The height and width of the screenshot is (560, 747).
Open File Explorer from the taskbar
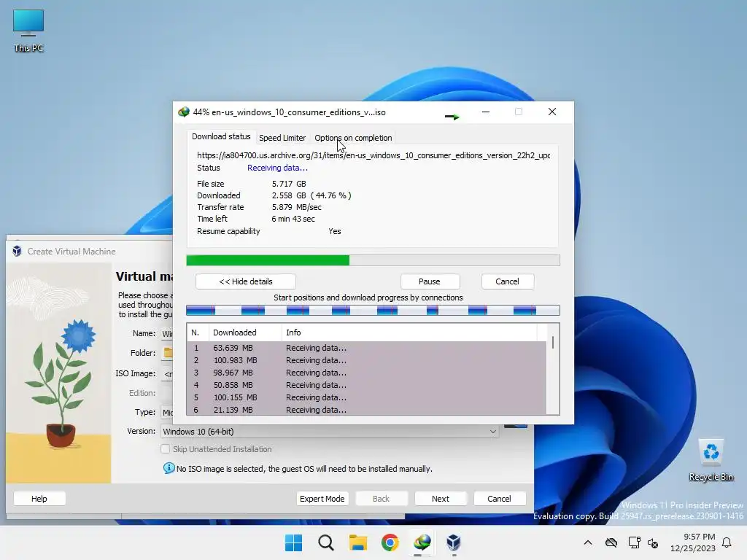[357, 542]
